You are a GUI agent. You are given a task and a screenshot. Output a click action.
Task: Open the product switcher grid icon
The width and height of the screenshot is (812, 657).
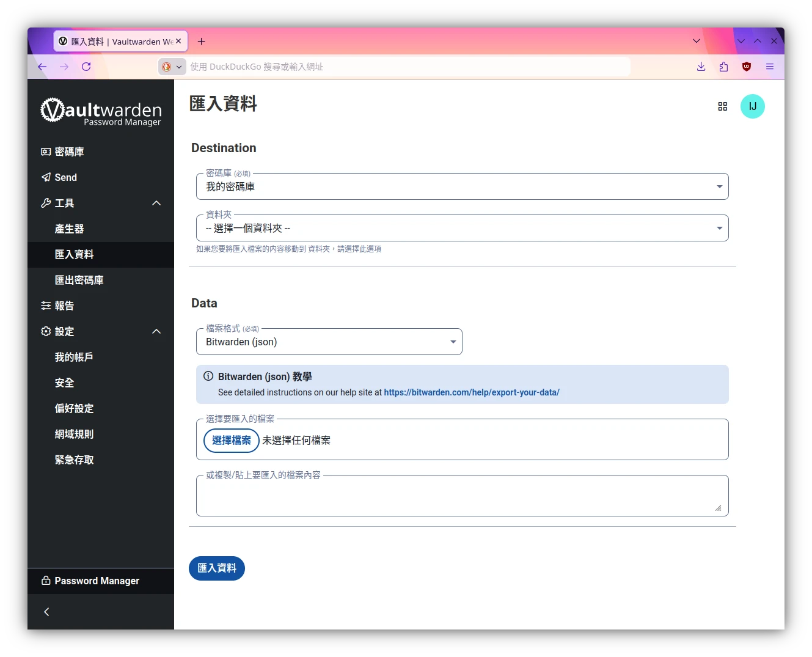pyautogui.click(x=723, y=106)
